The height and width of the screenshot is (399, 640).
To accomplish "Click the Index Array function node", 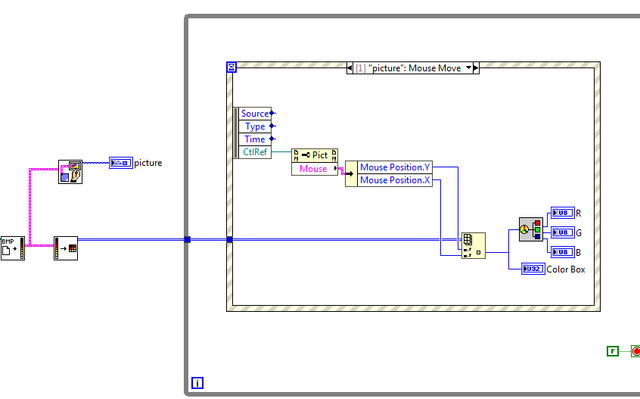I will pyautogui.click(x=473, y=246).
